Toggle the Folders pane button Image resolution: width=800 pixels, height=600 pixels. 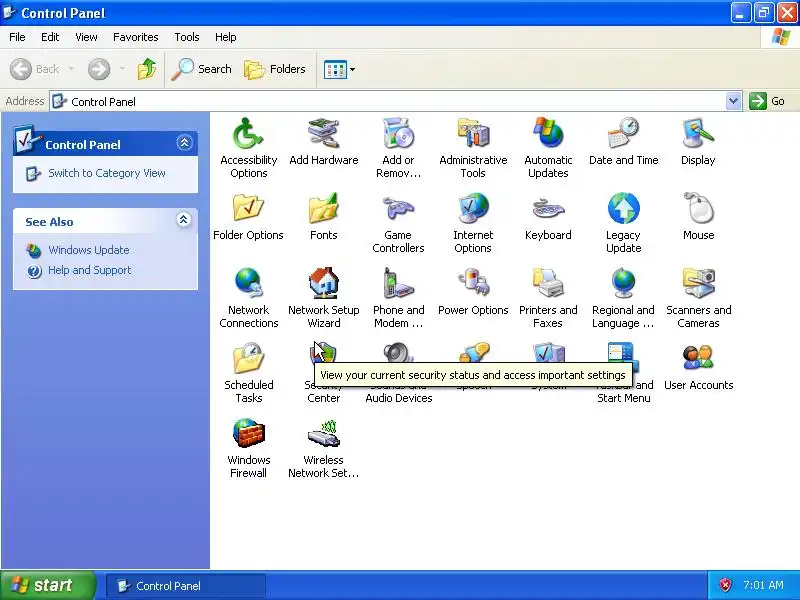click(x=275, y=69)
